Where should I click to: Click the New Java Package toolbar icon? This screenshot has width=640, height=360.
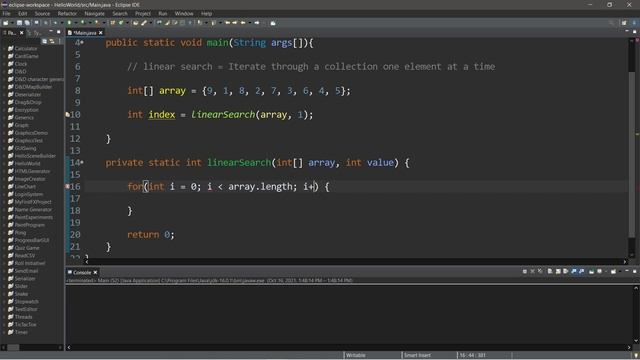(113, 23)
